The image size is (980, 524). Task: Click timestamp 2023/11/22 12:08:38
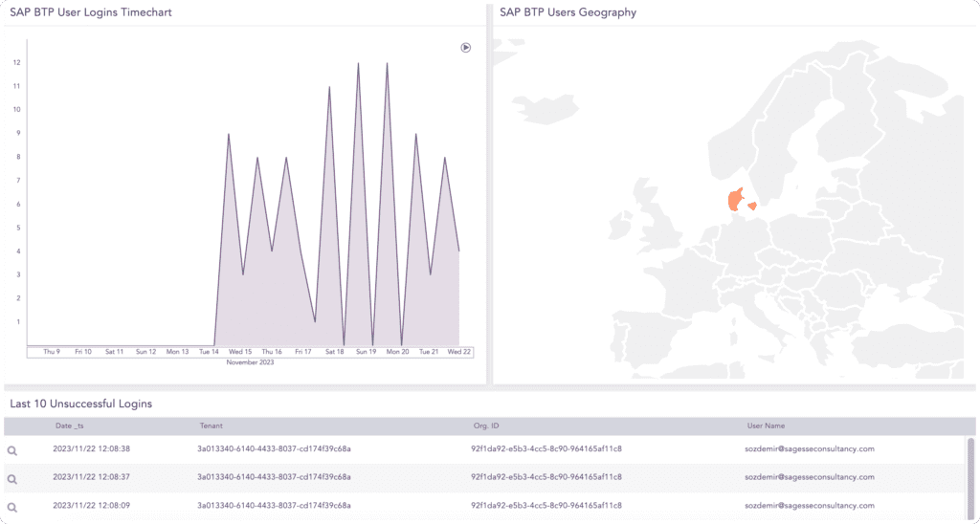pyautogui.click(x=91, y=449)
